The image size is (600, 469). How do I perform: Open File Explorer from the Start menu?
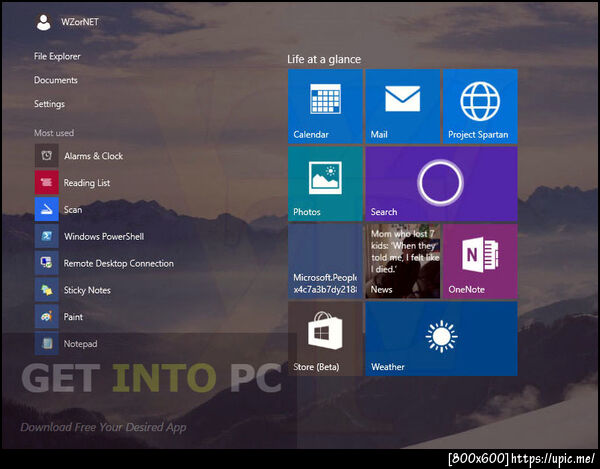[57, 56]
